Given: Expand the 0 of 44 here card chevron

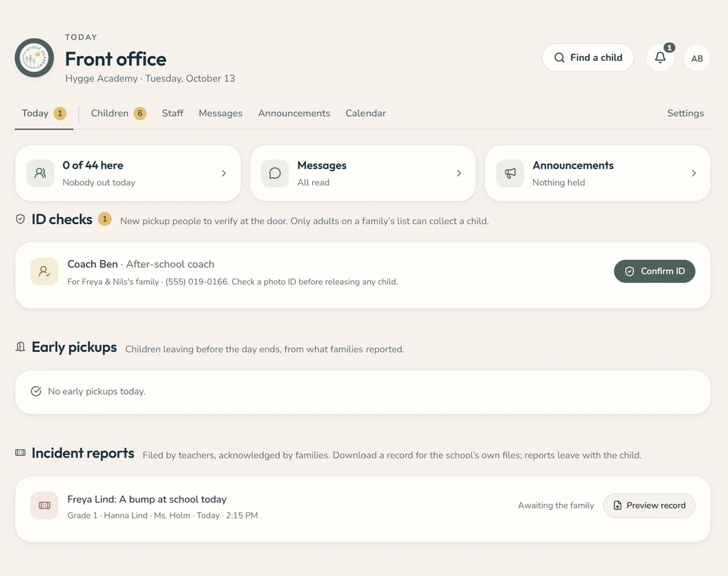Looking at the screenshot, I should 224,173.
